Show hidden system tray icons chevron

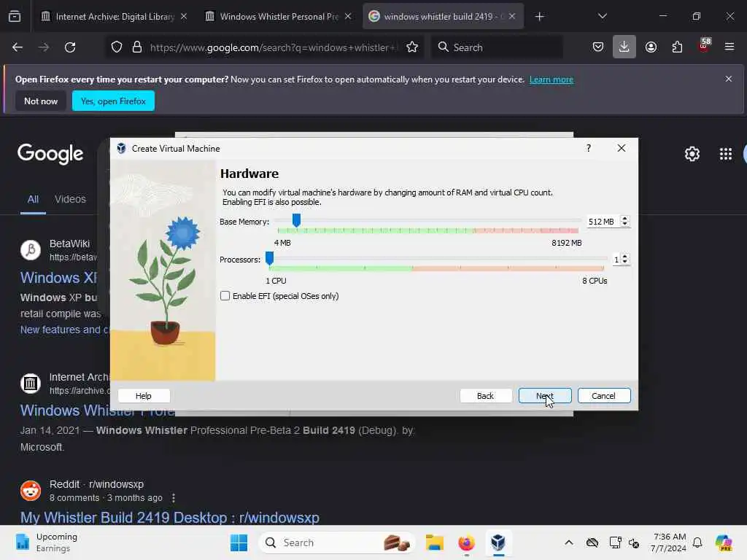click(569, 542)
